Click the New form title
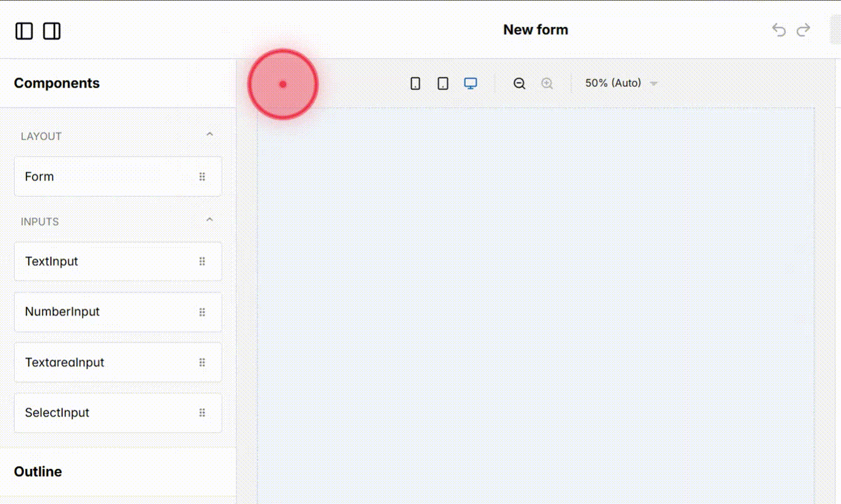The image size is (841, 504). [536, 29]
